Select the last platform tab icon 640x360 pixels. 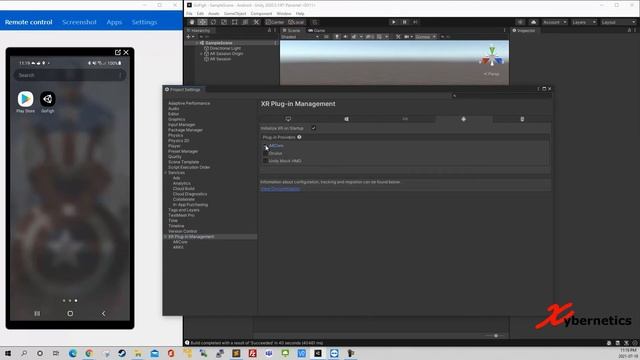point(522,119)
